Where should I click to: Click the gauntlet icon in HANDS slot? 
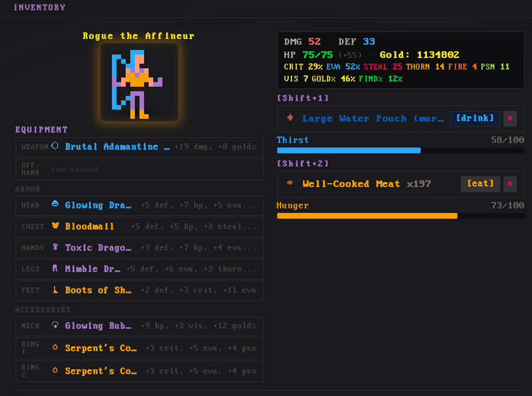click(x=55, y=247)
